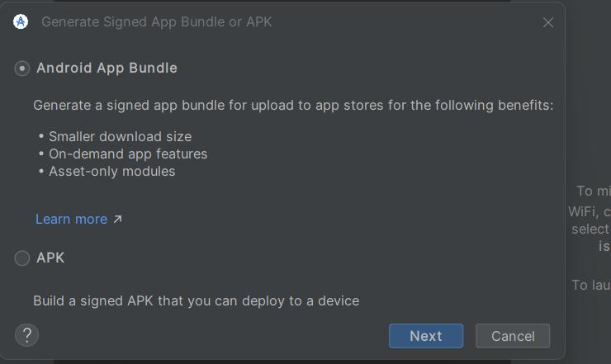Screen dimensions: 611x364
Task: Click the Android App Bundle label text
Action: [x=107, y=69]
